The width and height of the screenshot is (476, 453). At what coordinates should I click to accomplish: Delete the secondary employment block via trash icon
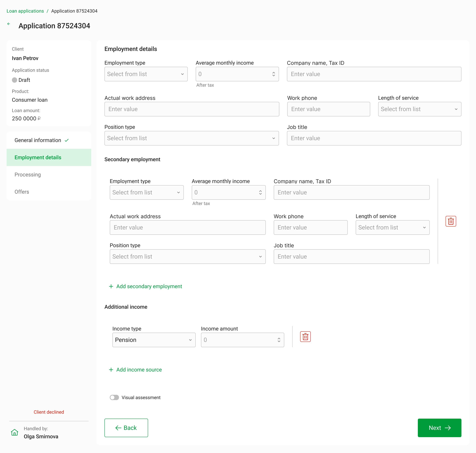pos(451,221)
